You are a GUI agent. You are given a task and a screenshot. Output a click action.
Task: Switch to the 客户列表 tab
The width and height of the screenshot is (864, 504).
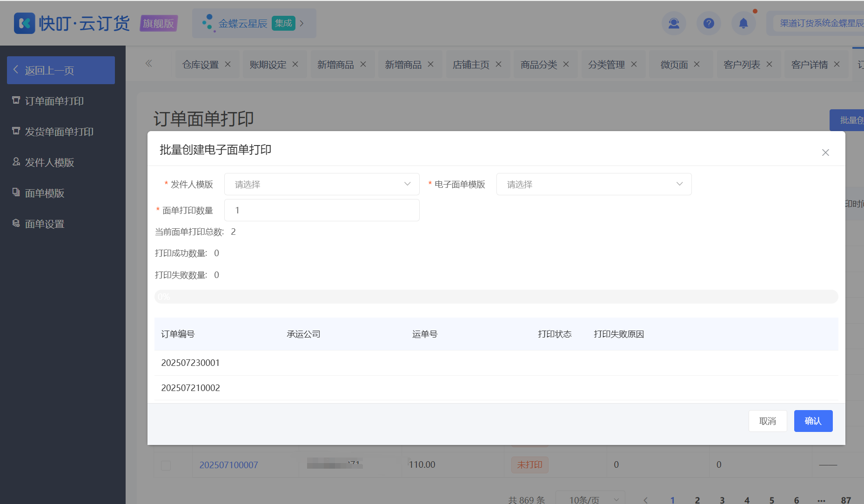click(x=742, y=65)
